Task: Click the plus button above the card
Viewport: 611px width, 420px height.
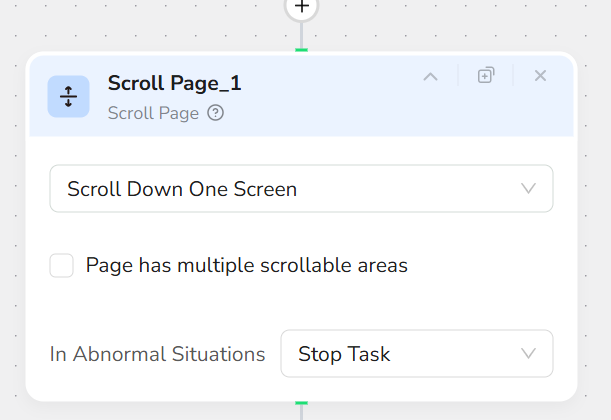Action: coord(301,6)
